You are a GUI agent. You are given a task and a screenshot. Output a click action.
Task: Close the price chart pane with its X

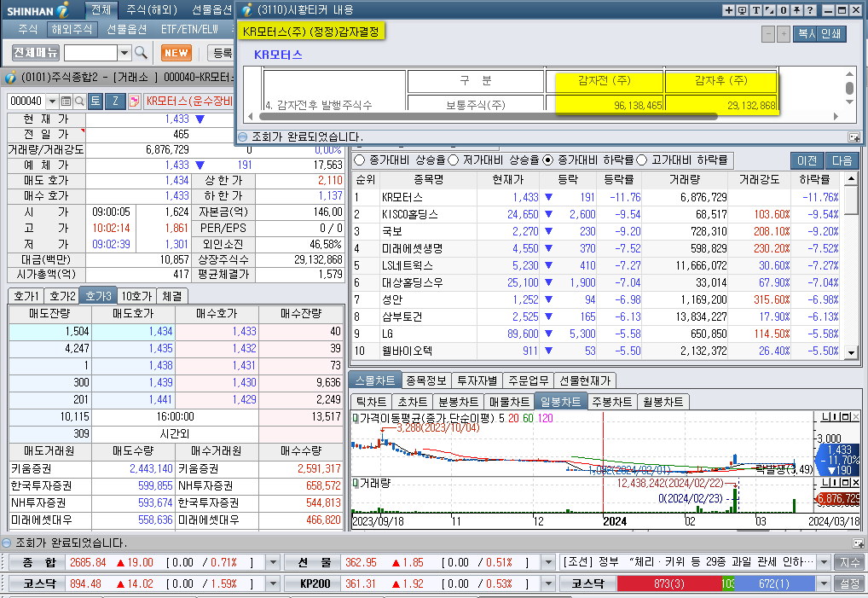(x=856, y=416)
